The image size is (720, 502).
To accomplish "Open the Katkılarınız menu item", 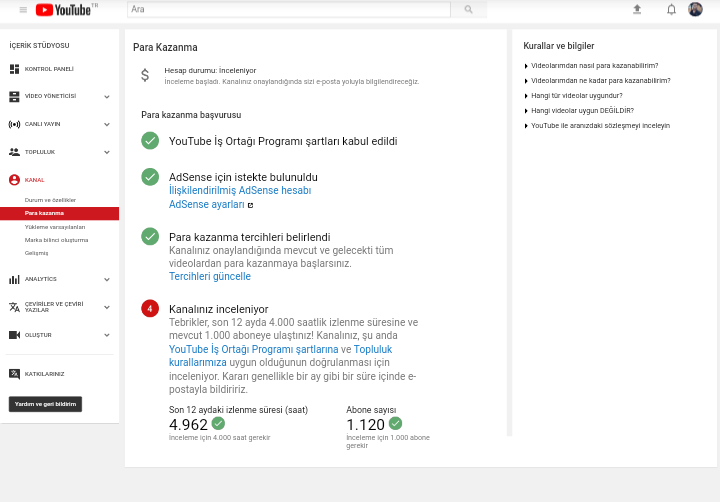I will pyautogui.click(x=45, y=374).
